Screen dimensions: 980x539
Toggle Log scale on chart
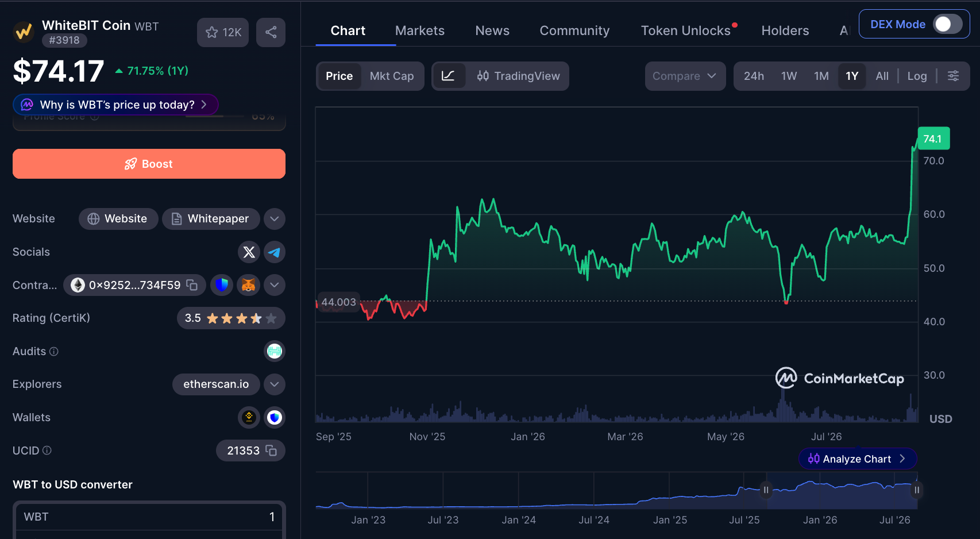click(917, 76)
